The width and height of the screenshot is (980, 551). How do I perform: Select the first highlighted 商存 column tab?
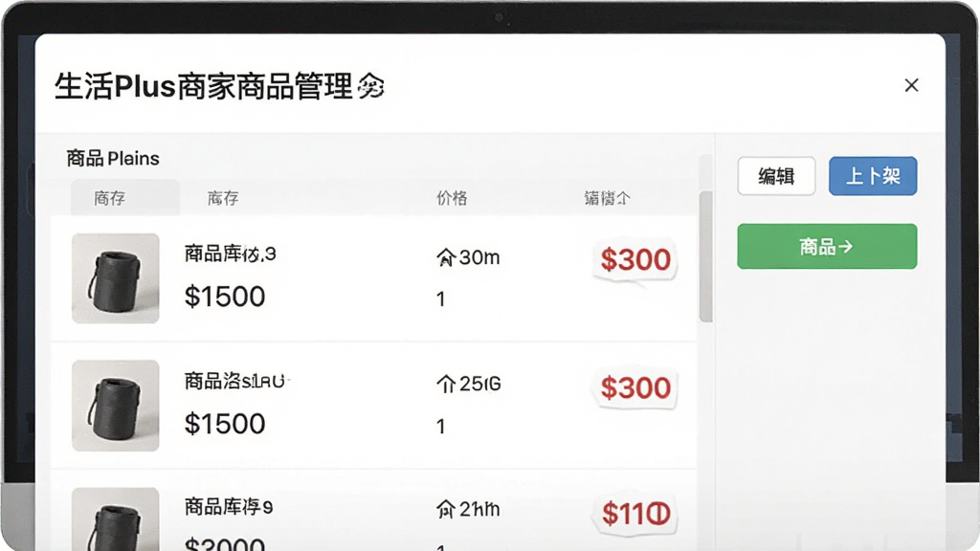[125, 198]
